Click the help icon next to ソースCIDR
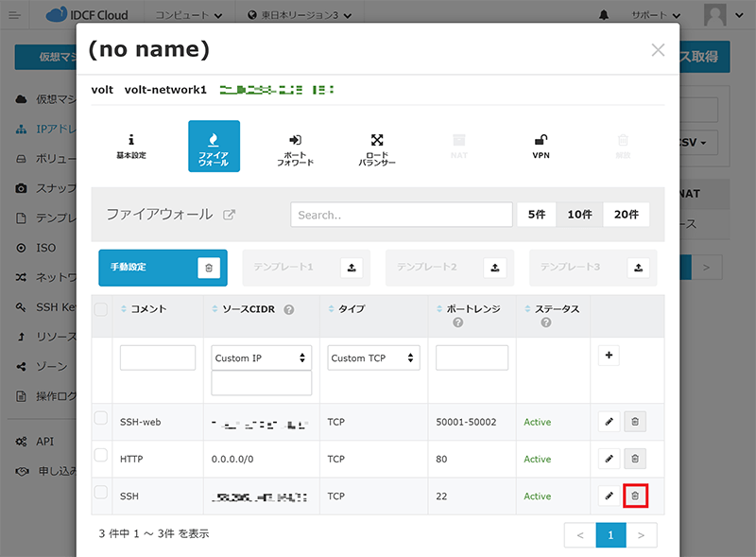This screenshot has height=557, width=756. coord(289,309)
